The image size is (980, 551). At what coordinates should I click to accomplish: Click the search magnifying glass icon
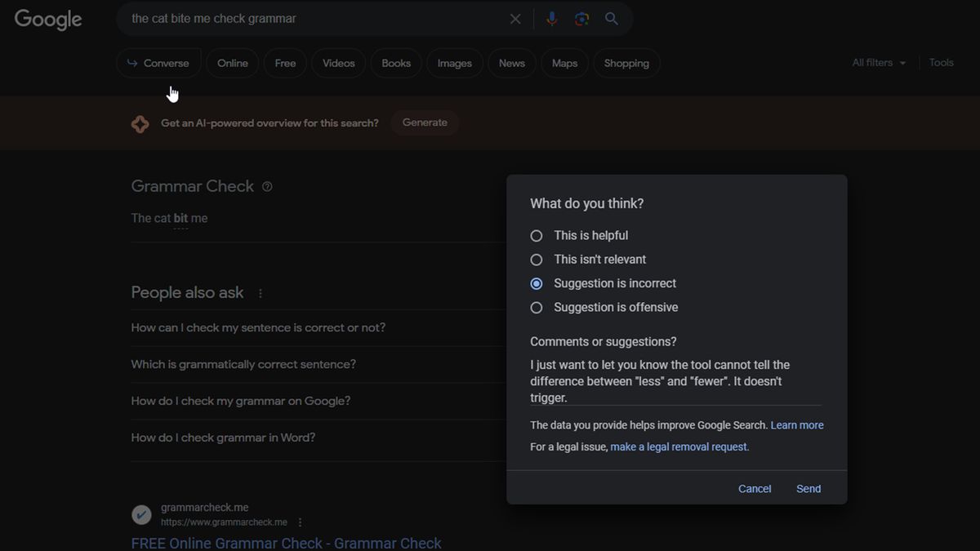612,18
